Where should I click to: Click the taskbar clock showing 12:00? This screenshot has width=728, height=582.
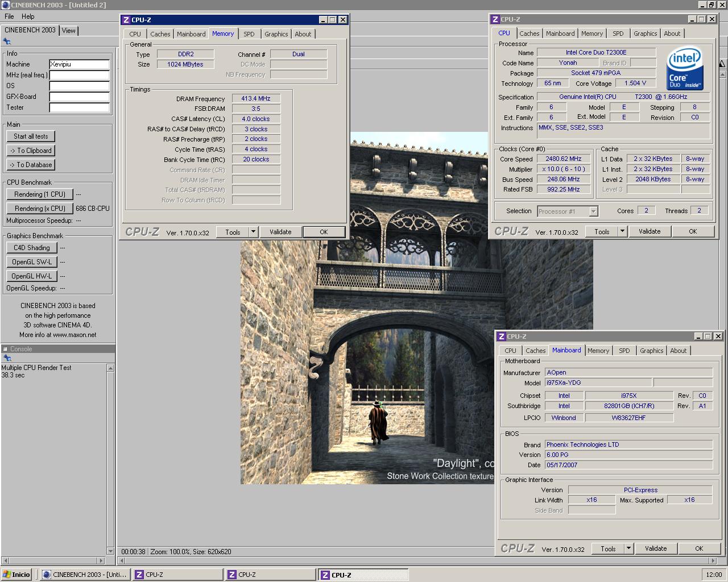click(x=714, y=575)
